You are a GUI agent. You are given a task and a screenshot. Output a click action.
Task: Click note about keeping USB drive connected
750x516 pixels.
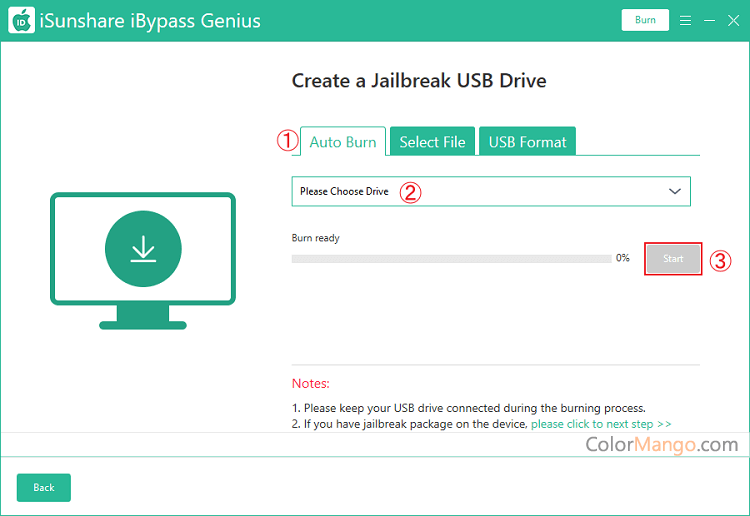point(469,408)
